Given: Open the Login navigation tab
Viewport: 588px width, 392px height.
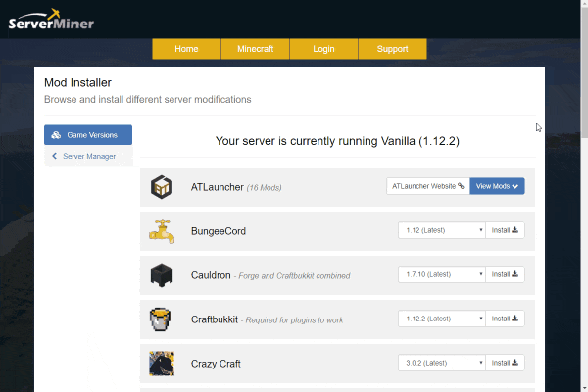Looking at the screenshot, I should point(323,49).
